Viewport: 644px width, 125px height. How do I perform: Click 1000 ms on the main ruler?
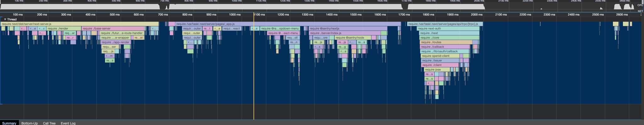[x=235, y=14]
